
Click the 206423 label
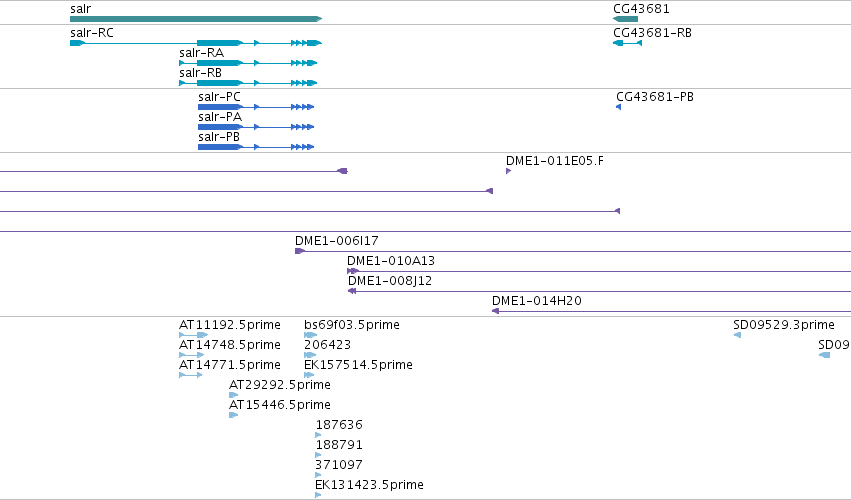tap(327, 345)
